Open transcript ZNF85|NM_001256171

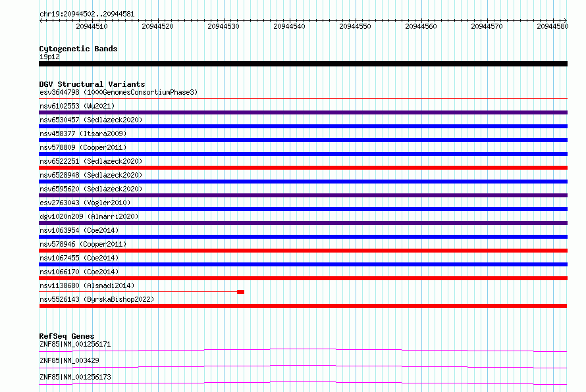click(x=75, y=344)
